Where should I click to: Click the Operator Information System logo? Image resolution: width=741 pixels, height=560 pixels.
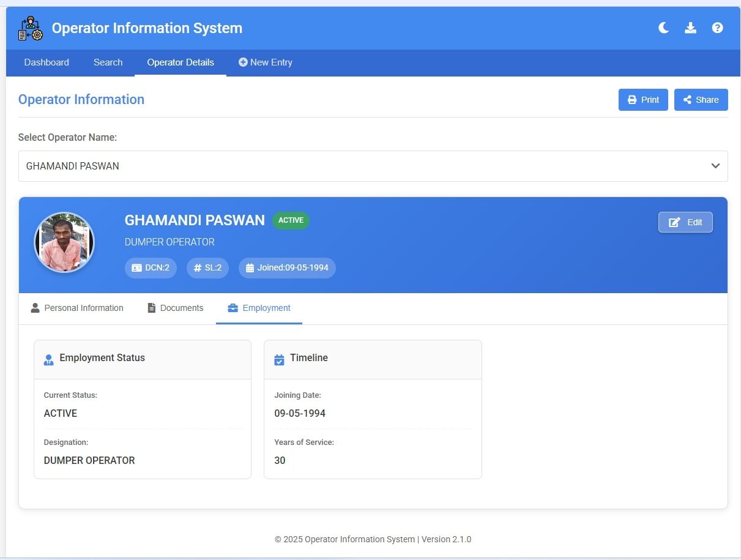(x=31, y=29)
